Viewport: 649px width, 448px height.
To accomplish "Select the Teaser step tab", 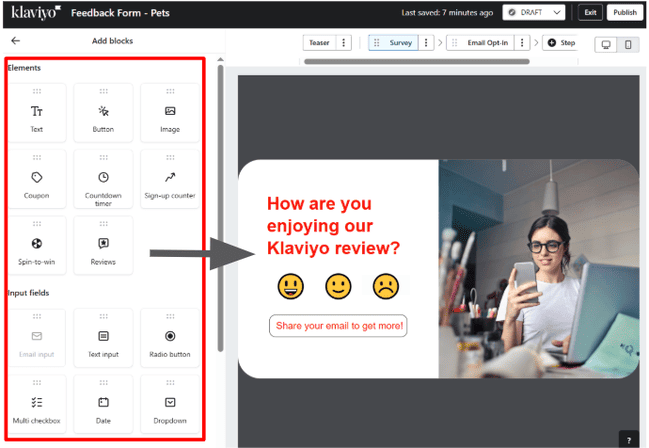I will click(x=319, y=43).
